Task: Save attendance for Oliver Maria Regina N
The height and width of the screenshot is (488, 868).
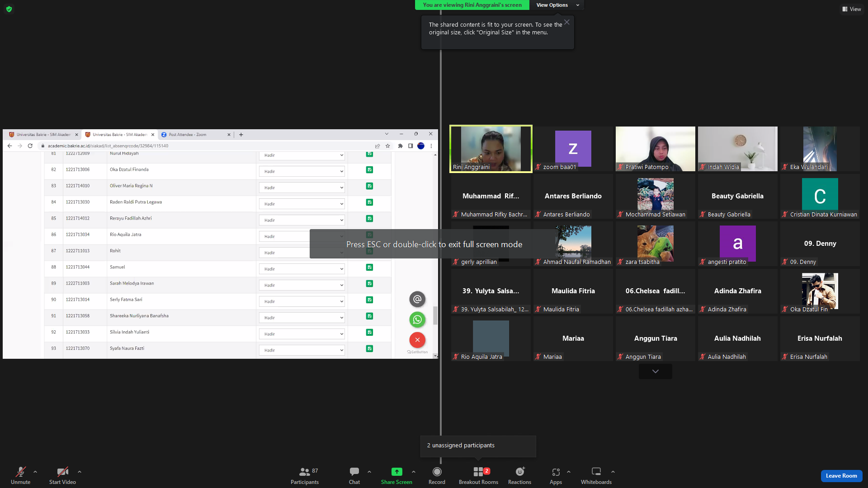Action: pyautogui.click(x=369, y=186)
